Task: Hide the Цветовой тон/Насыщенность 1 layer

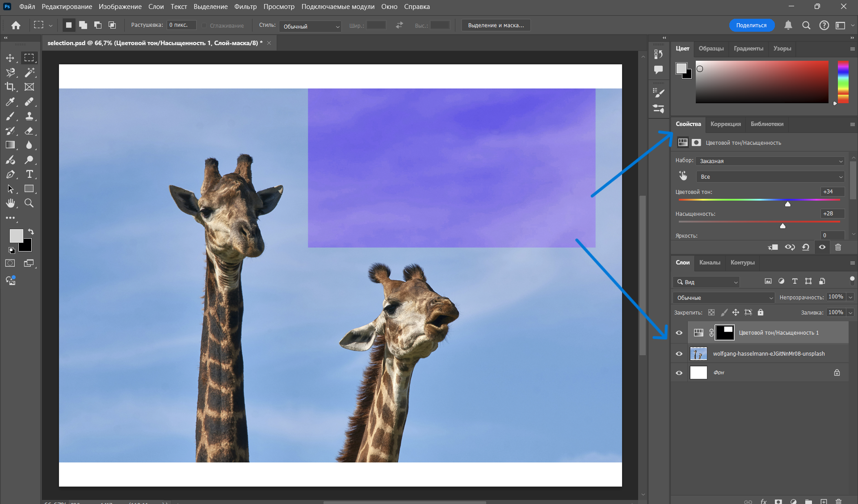Action: (x=679, y=333)
